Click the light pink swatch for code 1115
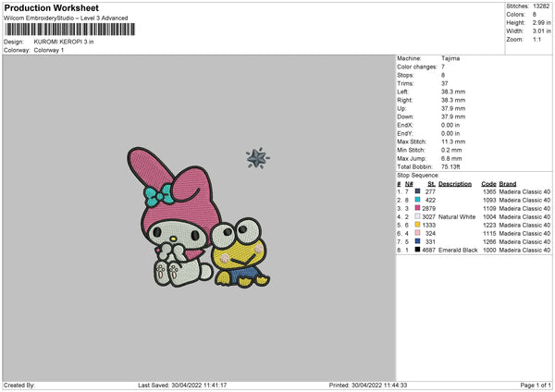Viewport: 555px width, 392px height. tap(417, 233)
